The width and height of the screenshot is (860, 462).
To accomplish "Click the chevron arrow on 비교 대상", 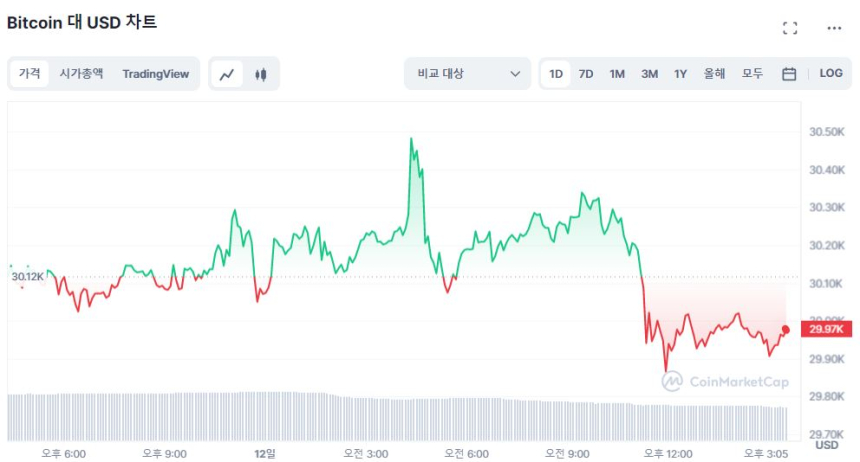I will pos(515,74).
